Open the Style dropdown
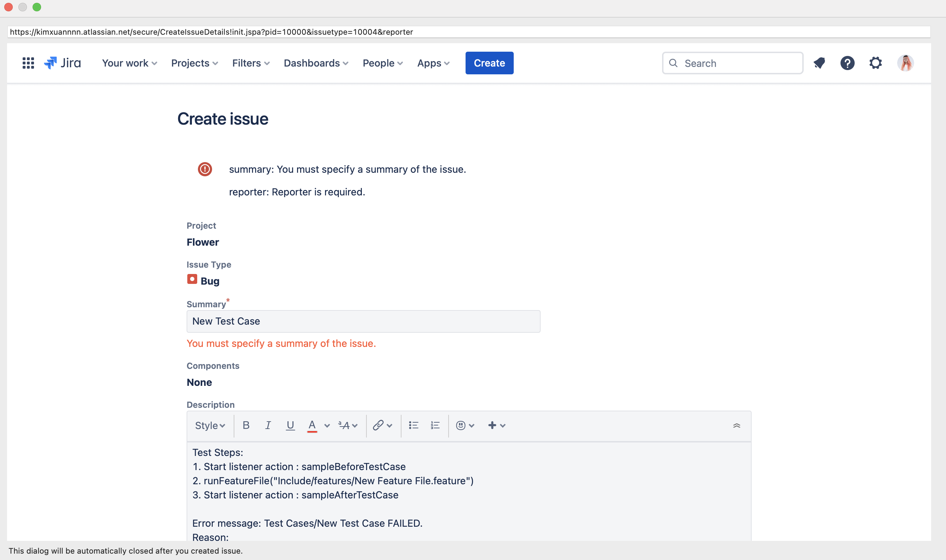Viewport: 946px width, 560px height. coord(210,425)
